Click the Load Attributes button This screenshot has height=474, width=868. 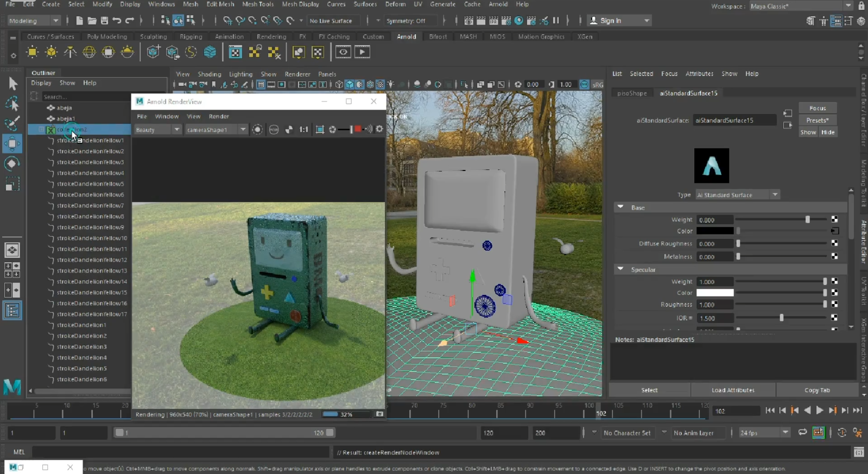click(733, 390)
